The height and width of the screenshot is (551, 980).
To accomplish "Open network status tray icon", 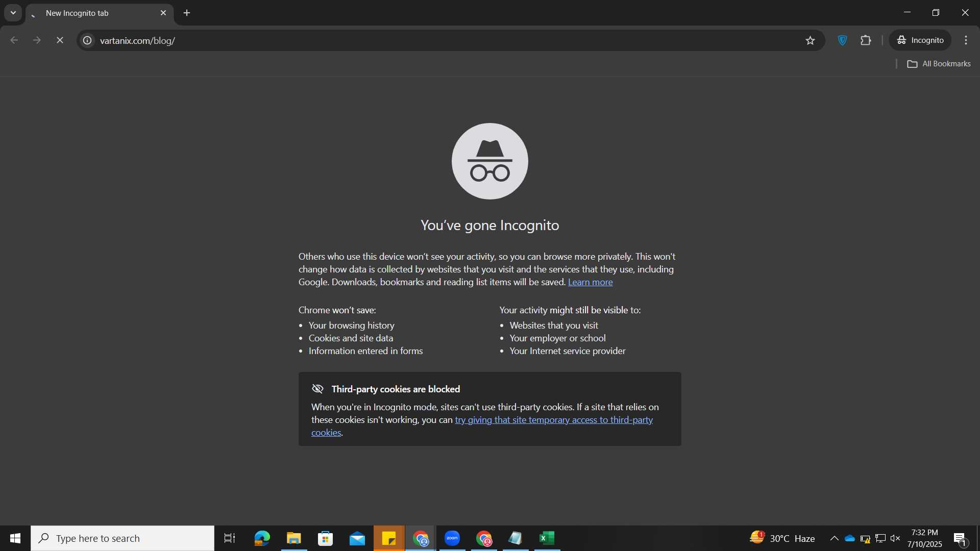I will [880, 538].
